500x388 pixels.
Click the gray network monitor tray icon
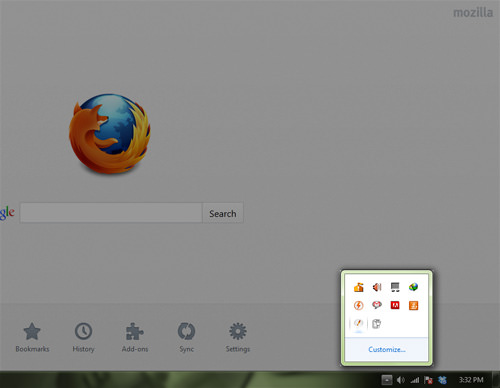point(395,287)
